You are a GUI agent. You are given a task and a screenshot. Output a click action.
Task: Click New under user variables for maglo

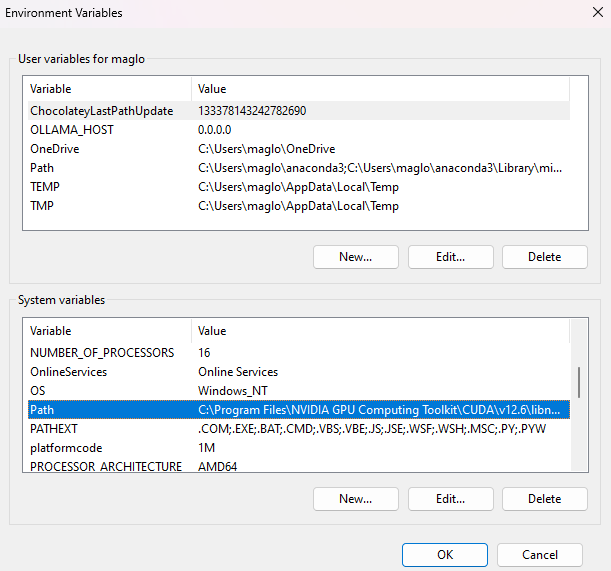[x=356, y=257]
